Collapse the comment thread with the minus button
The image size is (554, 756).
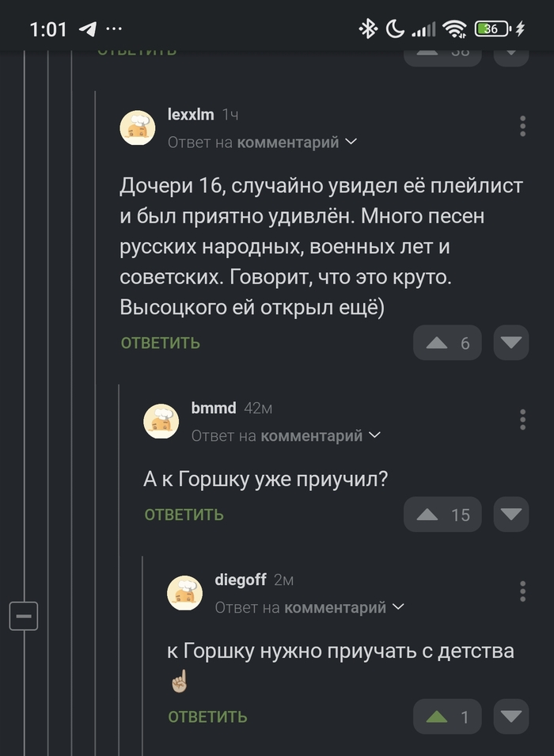tap(24, 616)
